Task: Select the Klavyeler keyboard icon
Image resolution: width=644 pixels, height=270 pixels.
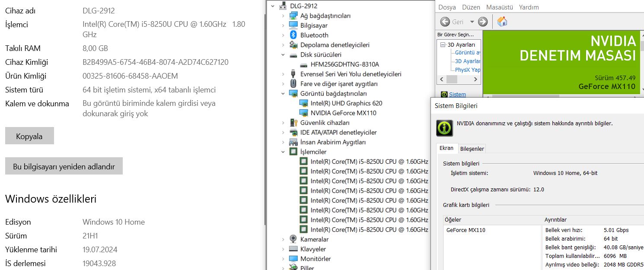Action: [293, 249]
